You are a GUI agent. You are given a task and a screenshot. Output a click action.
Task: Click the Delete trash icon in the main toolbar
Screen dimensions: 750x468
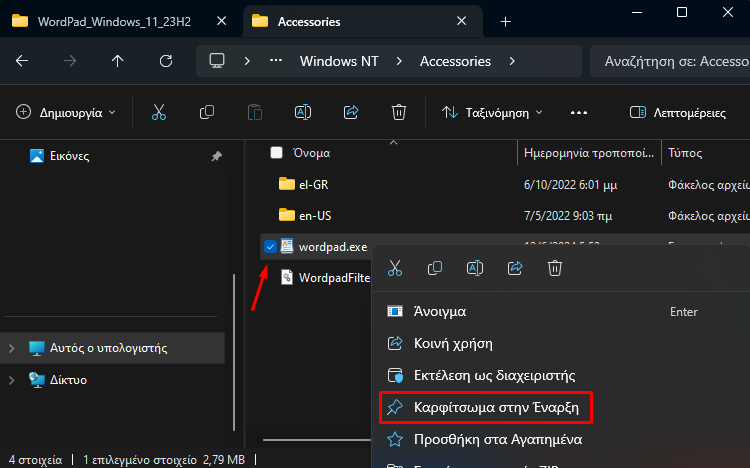click(399, 112)
